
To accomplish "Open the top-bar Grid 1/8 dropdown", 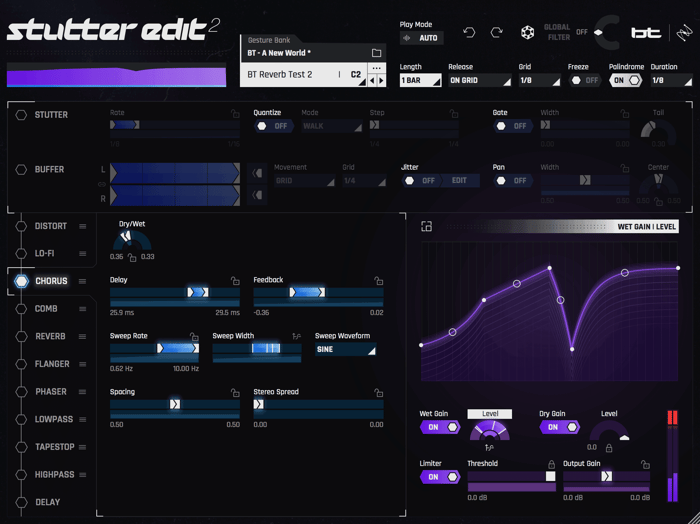I will point(539,80).
